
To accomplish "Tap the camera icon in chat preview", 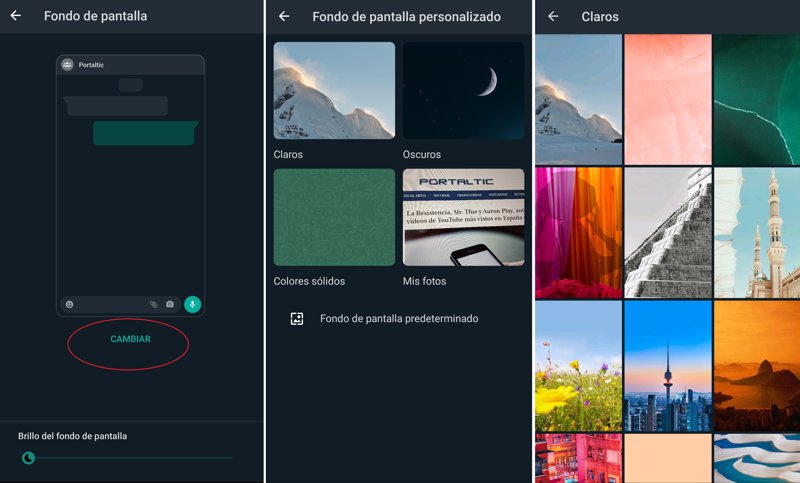I will [170, 304].
